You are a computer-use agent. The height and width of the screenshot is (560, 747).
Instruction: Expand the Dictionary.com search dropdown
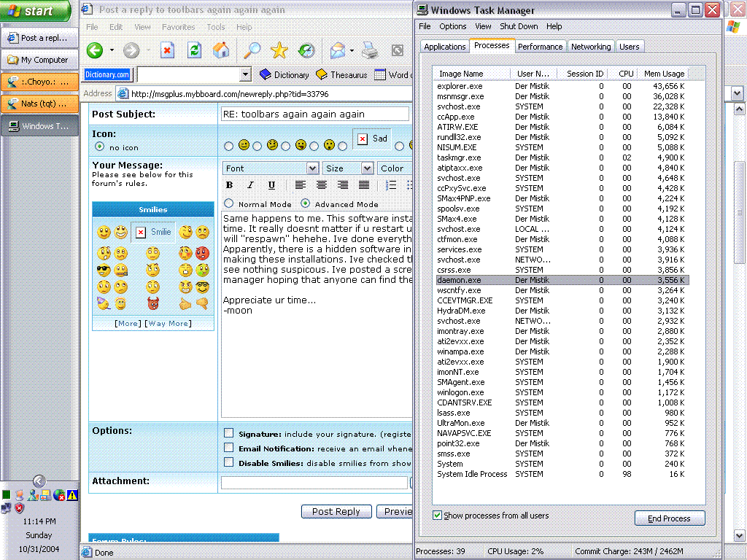pos(245,74)
